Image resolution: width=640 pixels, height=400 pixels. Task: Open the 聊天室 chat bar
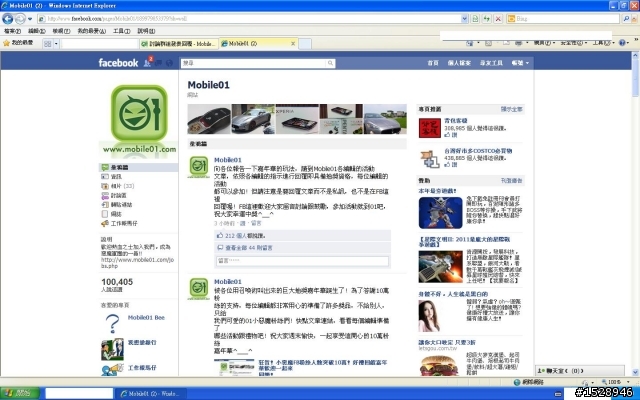[x=580, y=371]
